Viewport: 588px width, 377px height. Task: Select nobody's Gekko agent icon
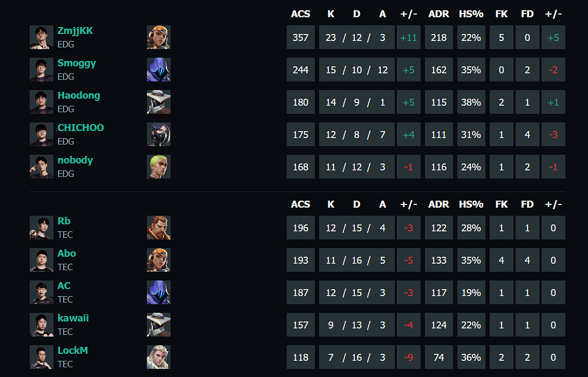pos(158,167)
